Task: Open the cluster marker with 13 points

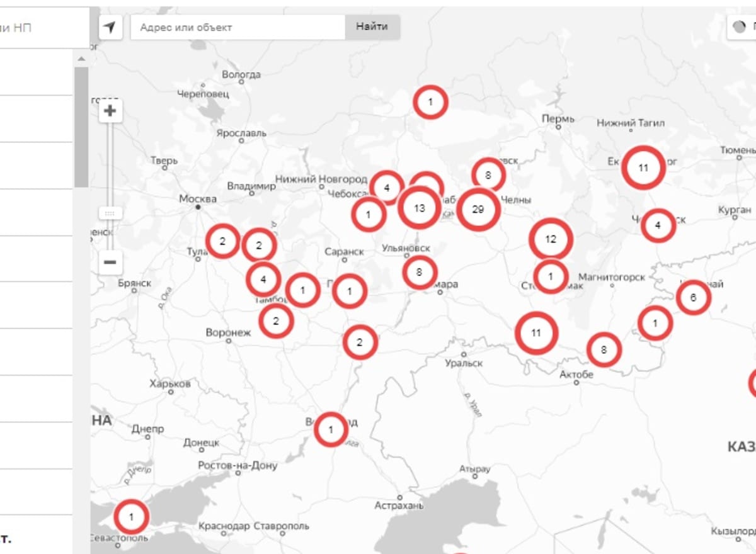Action: pyautogui.click(x=420, y=208)
